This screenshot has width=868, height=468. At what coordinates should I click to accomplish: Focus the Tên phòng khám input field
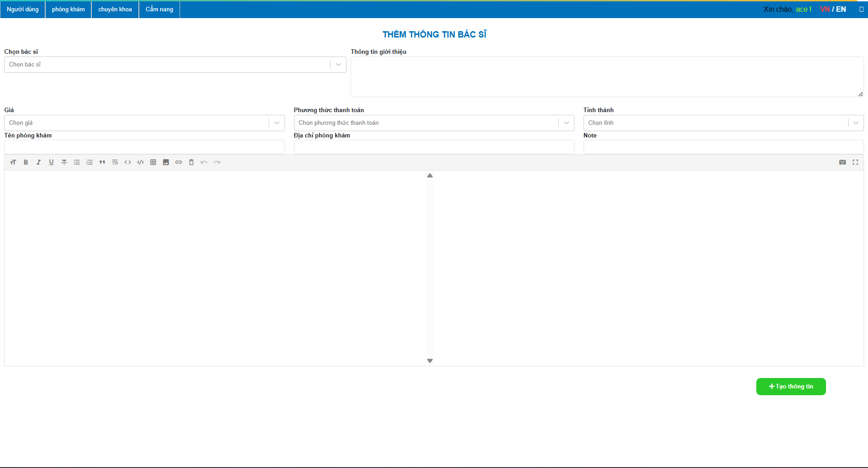[x=144, y=147]
